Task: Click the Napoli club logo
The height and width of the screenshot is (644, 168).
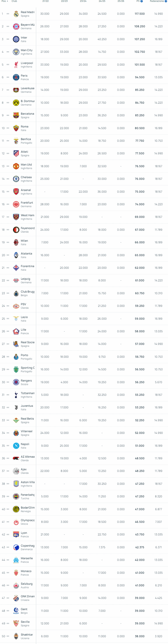Action: (16, 446)
